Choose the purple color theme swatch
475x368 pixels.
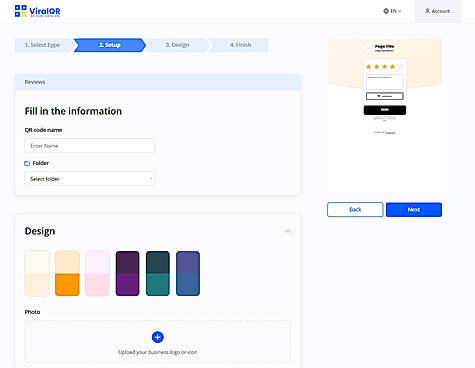pos(127,273)
